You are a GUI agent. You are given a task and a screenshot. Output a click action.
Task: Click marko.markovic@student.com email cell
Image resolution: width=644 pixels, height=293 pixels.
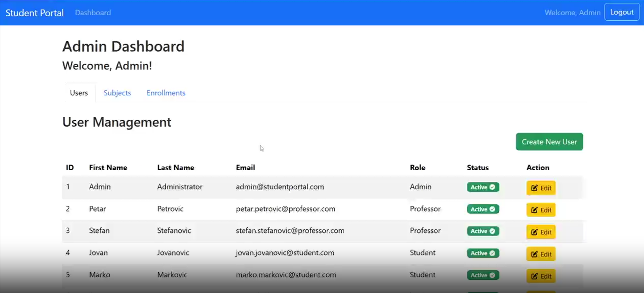[286, 275]
